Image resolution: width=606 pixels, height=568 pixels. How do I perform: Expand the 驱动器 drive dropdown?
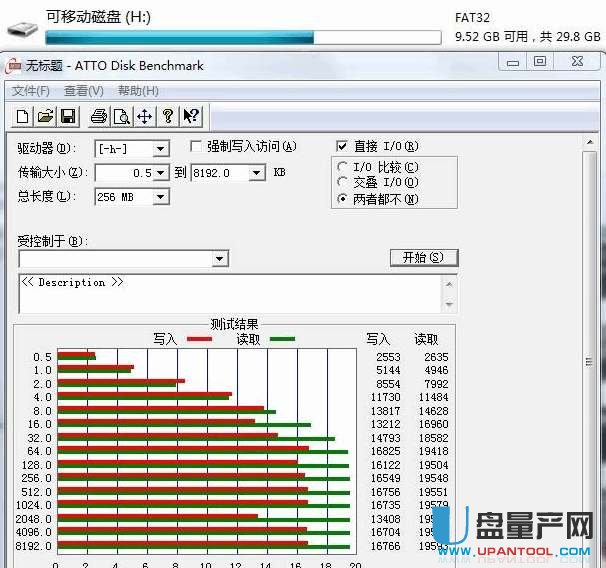click(x=160, y=149)
